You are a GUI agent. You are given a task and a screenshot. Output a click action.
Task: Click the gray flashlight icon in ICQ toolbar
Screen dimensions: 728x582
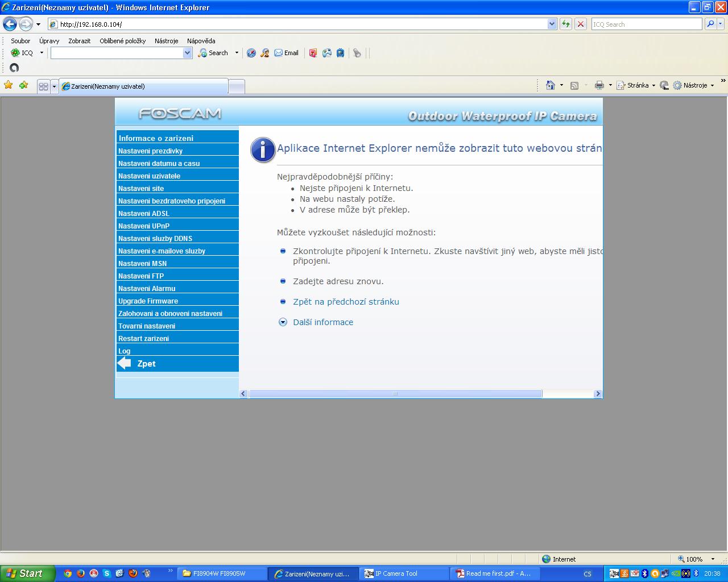click(357, 53)
